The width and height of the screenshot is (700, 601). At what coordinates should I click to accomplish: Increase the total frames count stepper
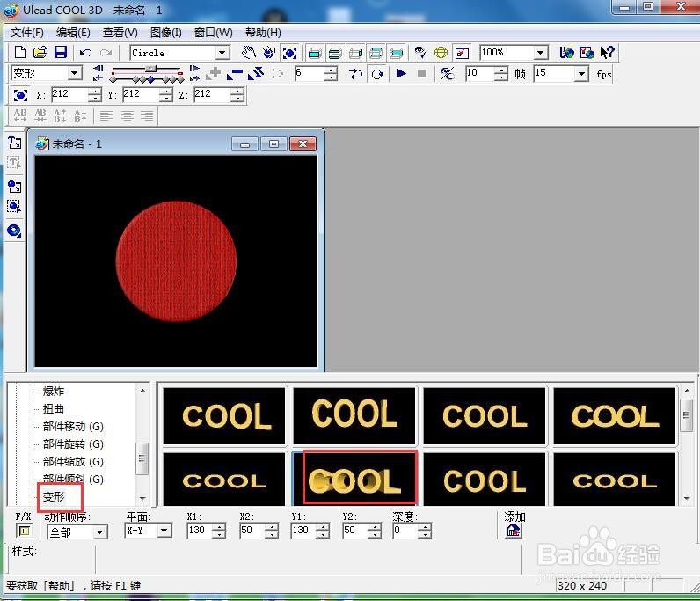coord(502,70)
